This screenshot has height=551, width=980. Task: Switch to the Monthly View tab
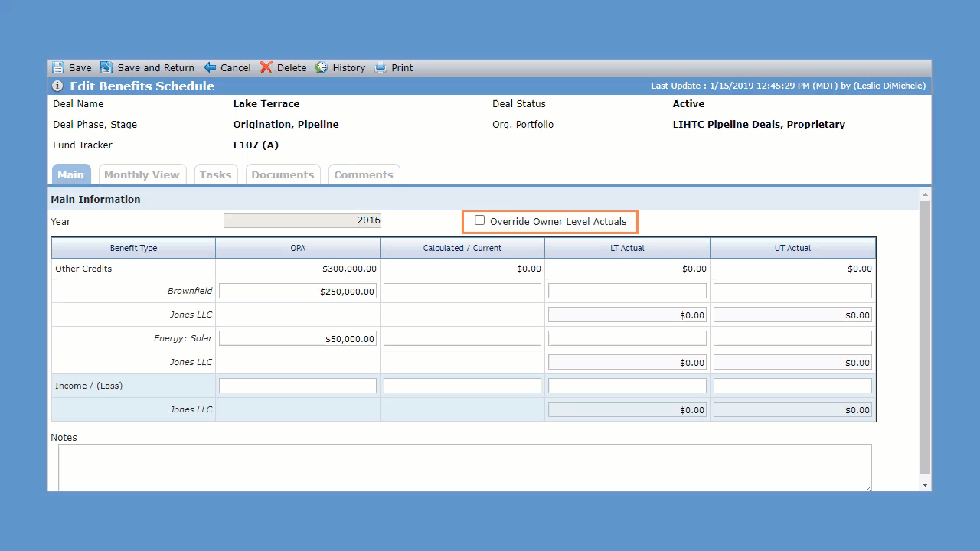(142, 174)
